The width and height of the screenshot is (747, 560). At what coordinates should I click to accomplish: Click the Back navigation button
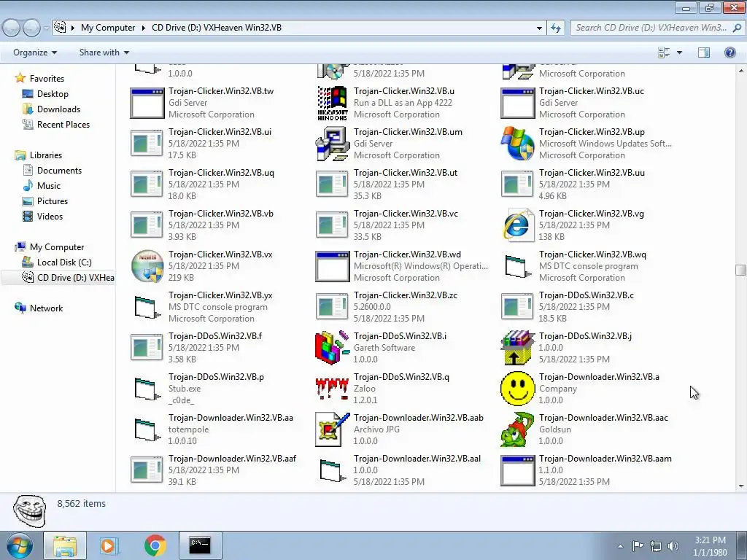click(x=12, y=28)
